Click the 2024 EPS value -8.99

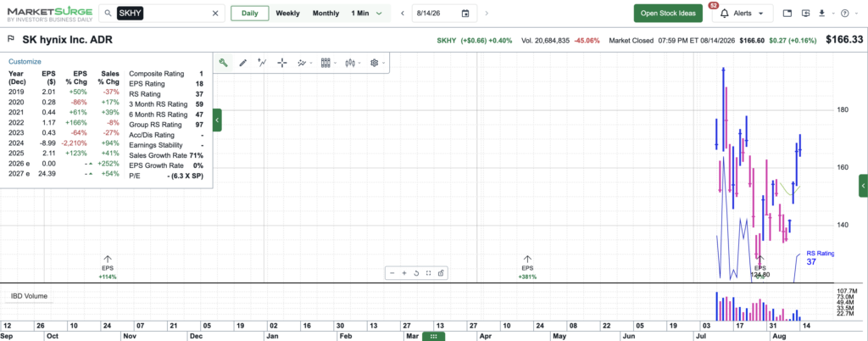point(48,144)
